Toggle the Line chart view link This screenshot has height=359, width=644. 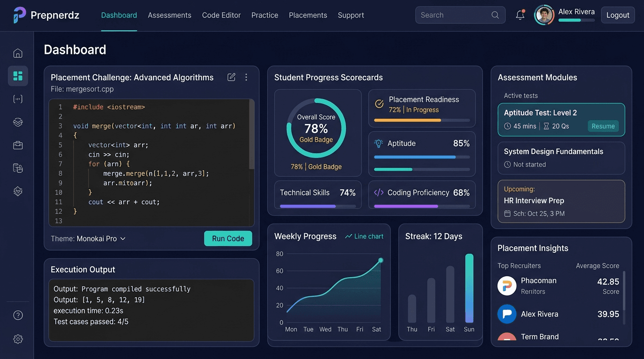[364, 237]
